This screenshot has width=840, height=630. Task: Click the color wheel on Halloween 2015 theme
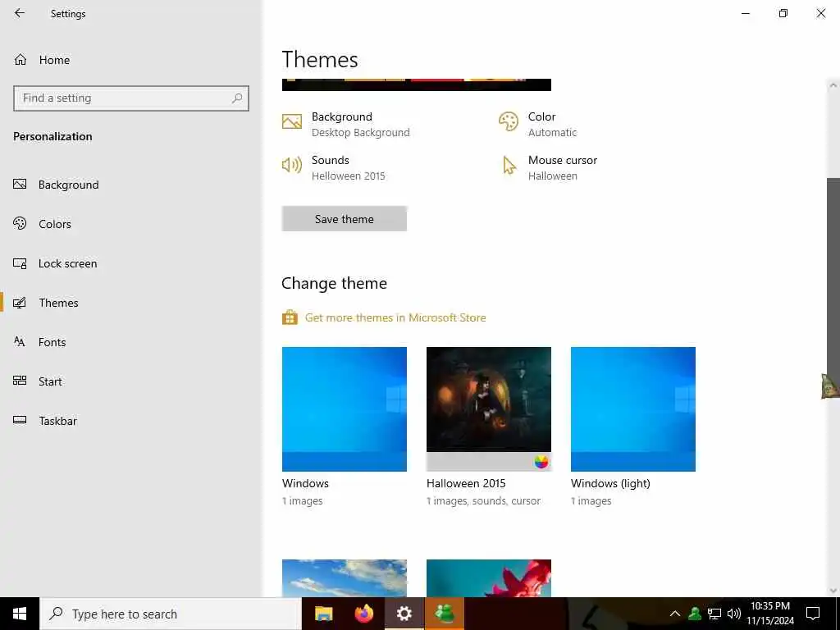541,462
